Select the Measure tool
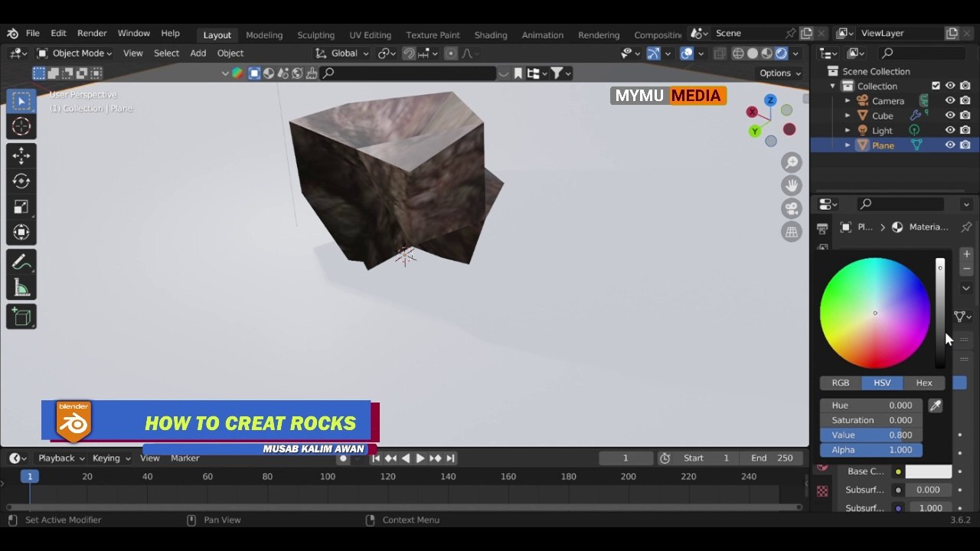This screenshot has width=980, height=551. 21,289
